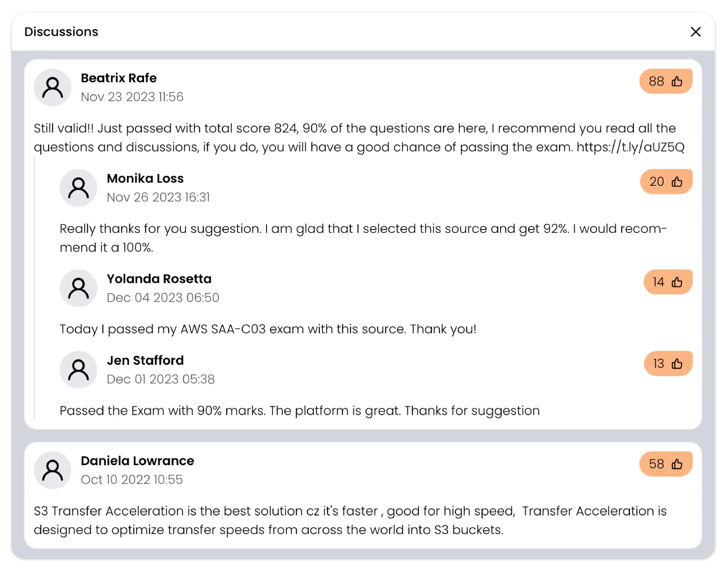Open Daniela Lowrance's profile avatar
Image resolution: width=728 pixels, height=571 pixels.
click(x=53, y=470)
